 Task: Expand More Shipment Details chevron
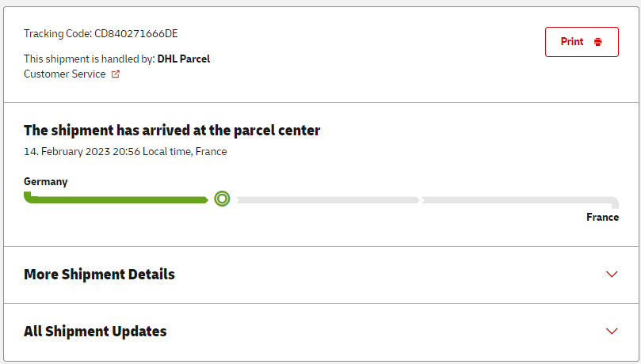(611, 275)
